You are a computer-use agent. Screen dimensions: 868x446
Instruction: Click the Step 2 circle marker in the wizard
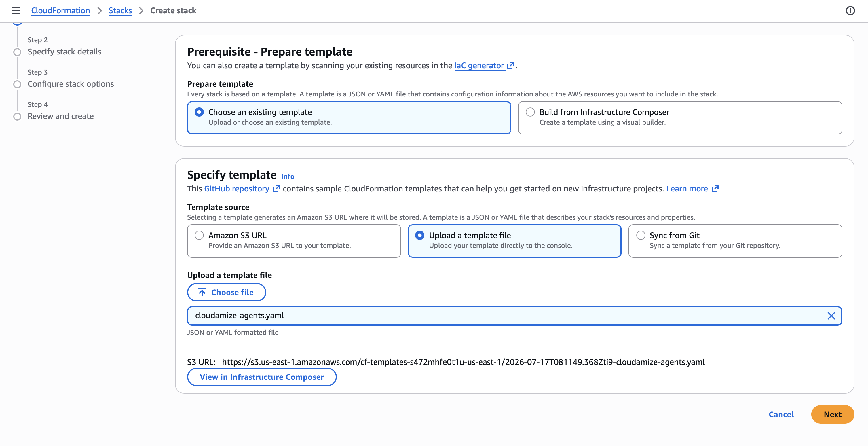pos(17,52)
